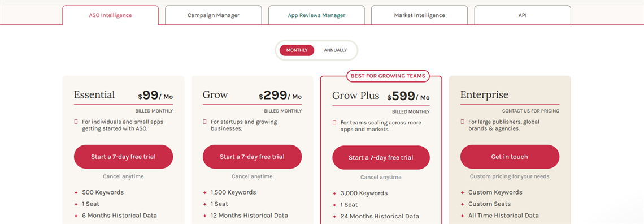Image resolution: width=644 pixels, height=224 pixels.
Task: Select the Market Intelligence tab
Action: point(419,15)
